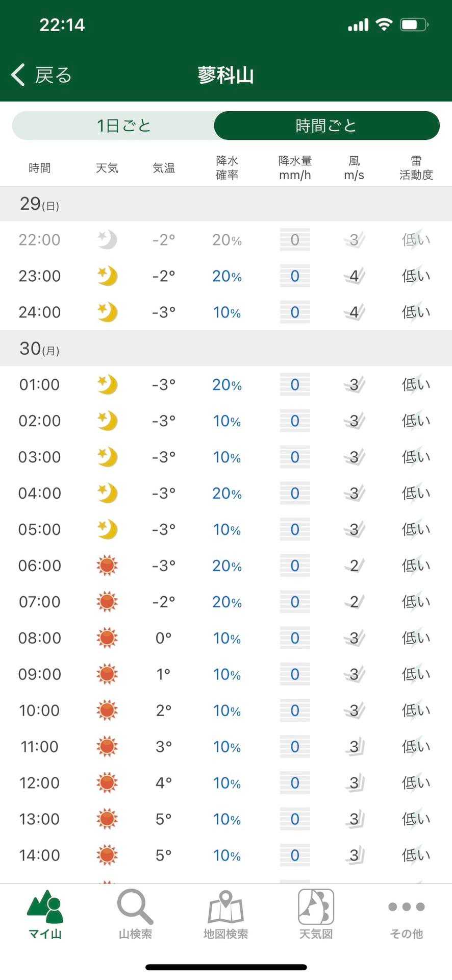Viewport: 452px width, 980px height.
Task: Tap the back chevron arrow
Action: [18, 75]
